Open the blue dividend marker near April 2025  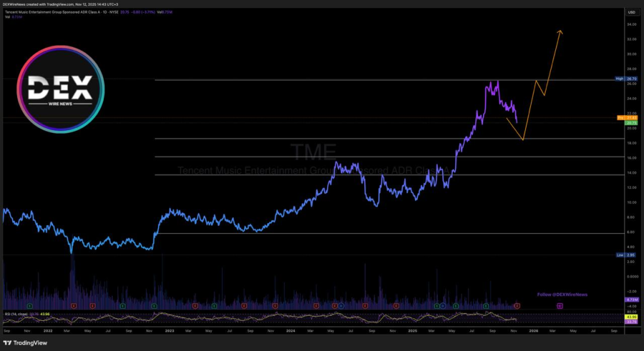(442, 306)
